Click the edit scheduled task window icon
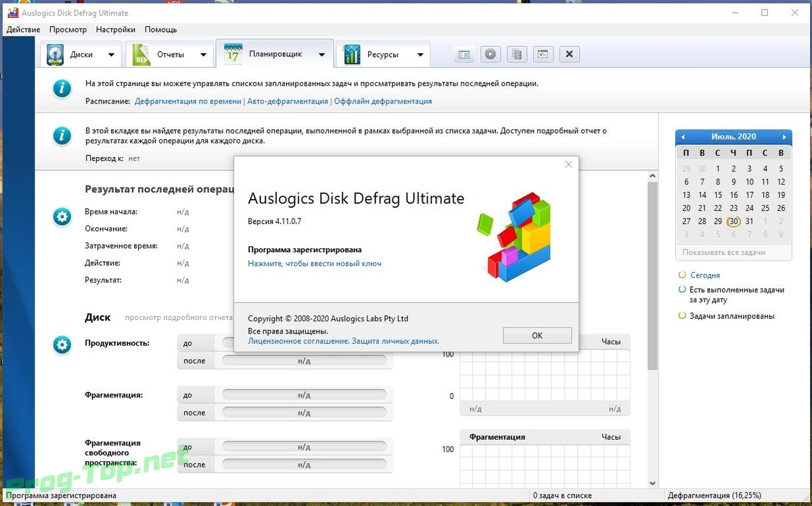Image resolution: width=812 pixels, height=506 pixels. [543, 55]
